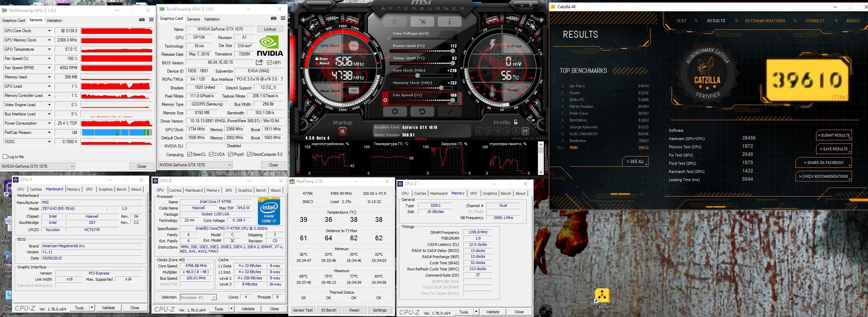Toggle the Log to file checkbox
The image size is (868, 317).
pos(5,157)
